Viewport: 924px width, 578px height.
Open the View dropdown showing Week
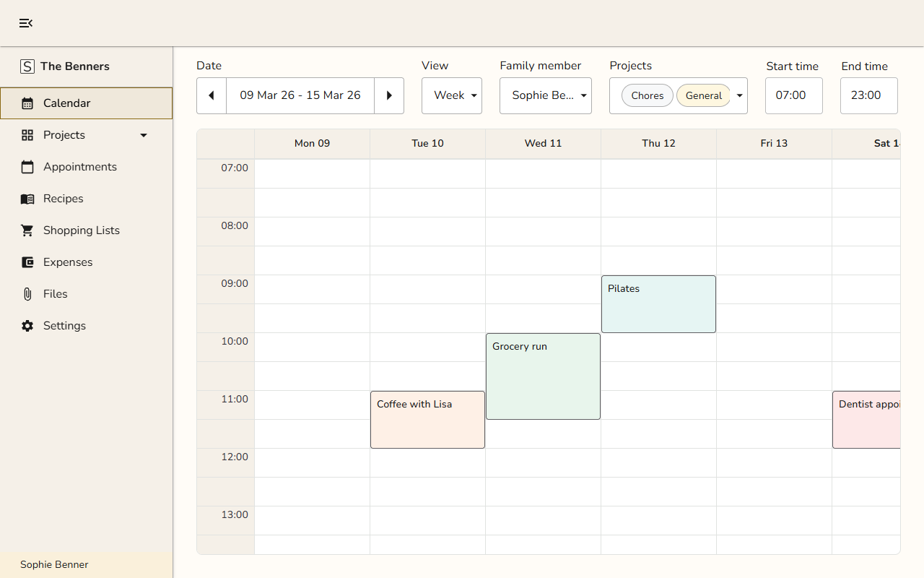tap(452, 95)
